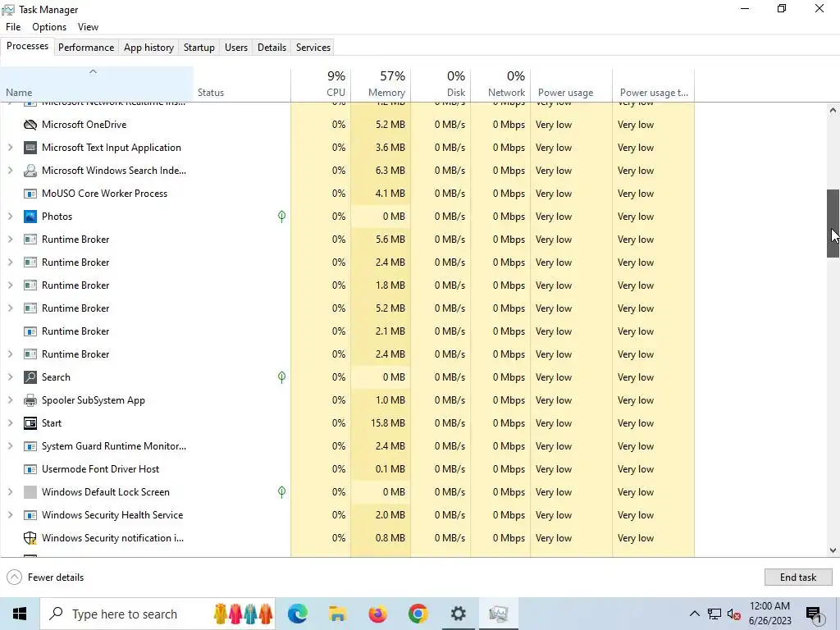This screenshot has height=630, width=840.
Task: Click the Microsoft OneDrive process icon
Action: (x=30, y=125)
